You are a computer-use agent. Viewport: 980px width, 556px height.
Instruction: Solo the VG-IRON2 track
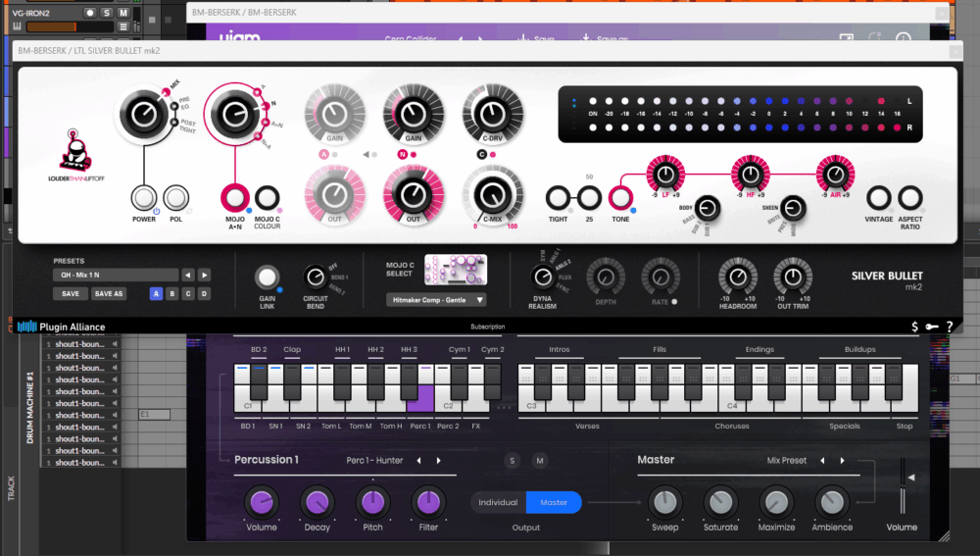[107, 13]
